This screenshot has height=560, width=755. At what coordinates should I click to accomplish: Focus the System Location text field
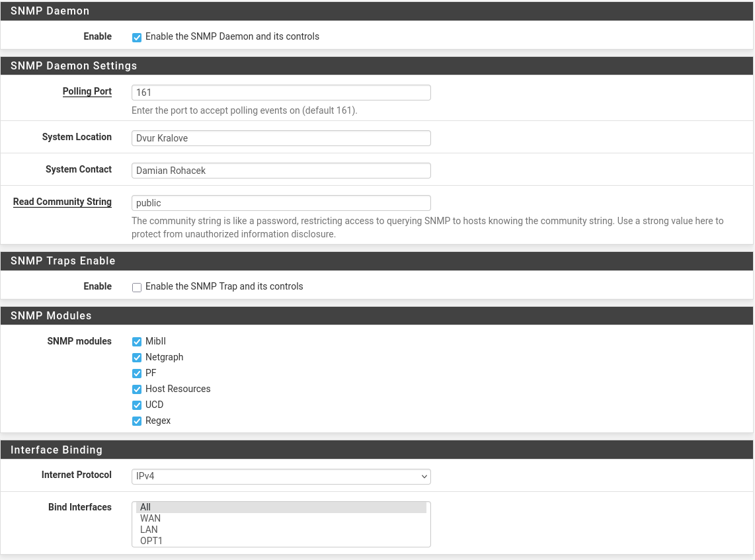[281, 138]
